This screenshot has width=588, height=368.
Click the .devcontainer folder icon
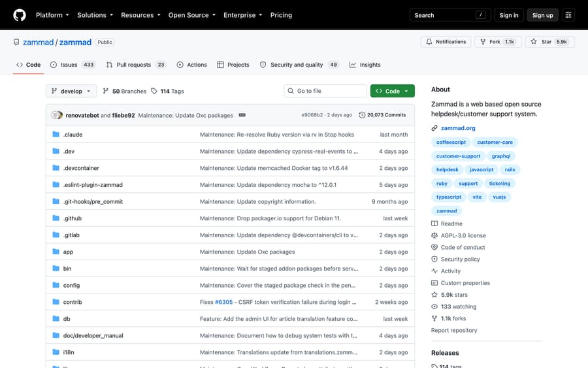coord(56,168)
